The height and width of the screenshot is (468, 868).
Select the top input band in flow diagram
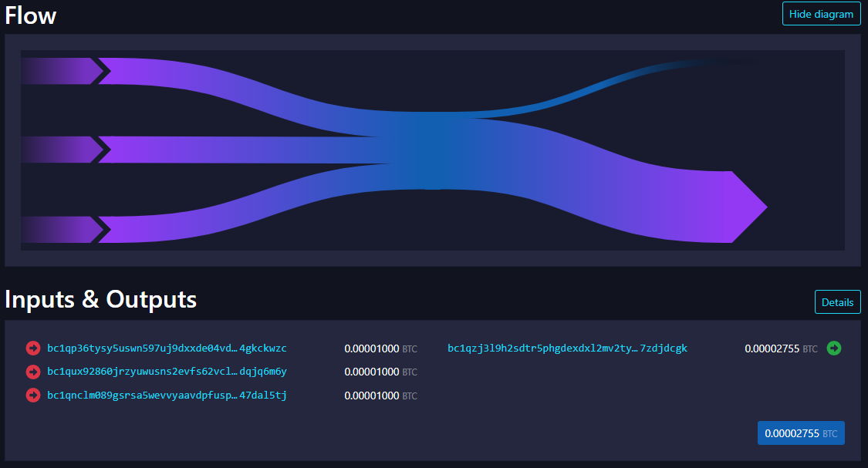pyautogui.click(x=193, y=72)
